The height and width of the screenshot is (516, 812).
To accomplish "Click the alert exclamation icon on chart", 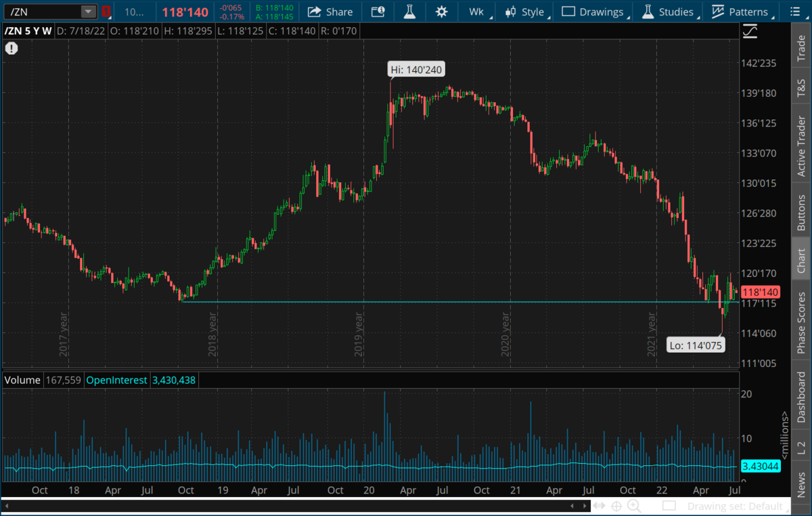I will coord(12,48).
